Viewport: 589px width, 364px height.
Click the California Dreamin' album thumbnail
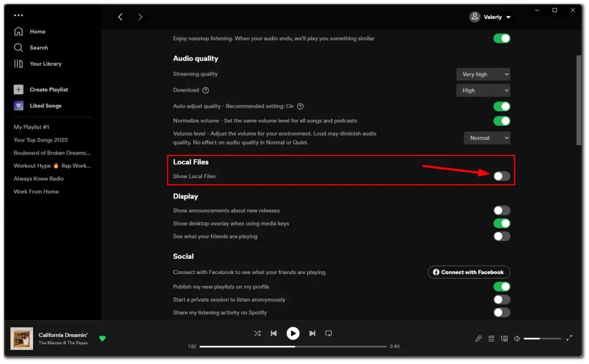point(21,338)
